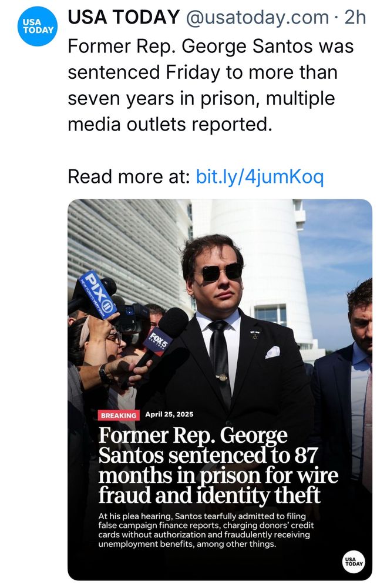Click the "Read more at:" text
387x588 pixels.
click(x=129, y=176)
